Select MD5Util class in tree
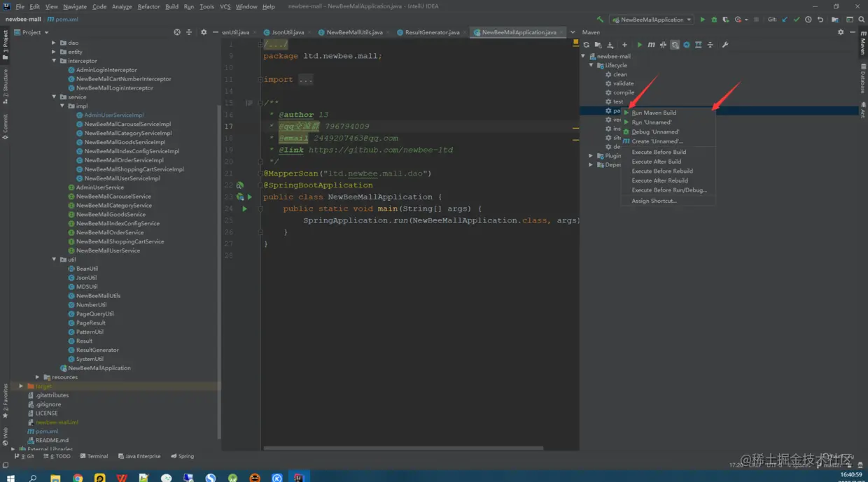The height and width of the screenshot is (482, 868). tap(86, 287)
